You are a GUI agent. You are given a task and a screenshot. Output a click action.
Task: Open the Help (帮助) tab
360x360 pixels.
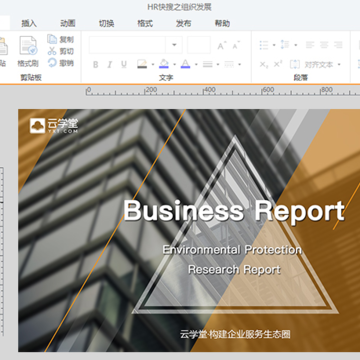coord(222,23)
